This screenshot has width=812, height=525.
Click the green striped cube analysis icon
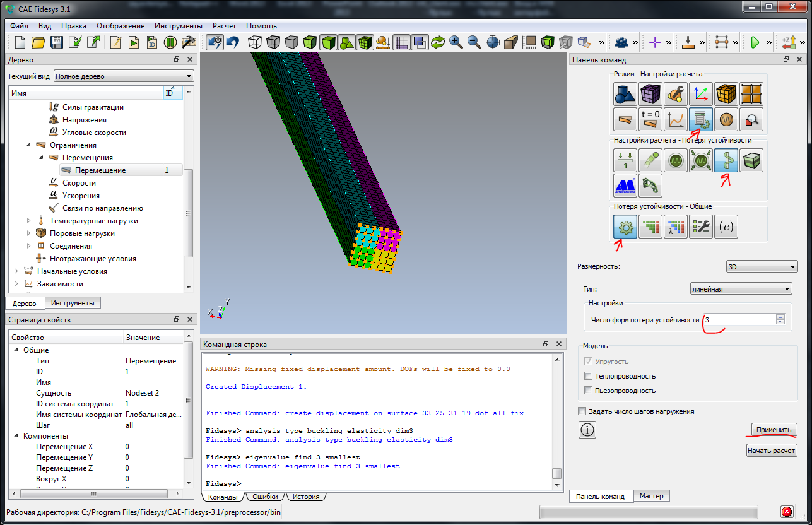pos(751,160)
